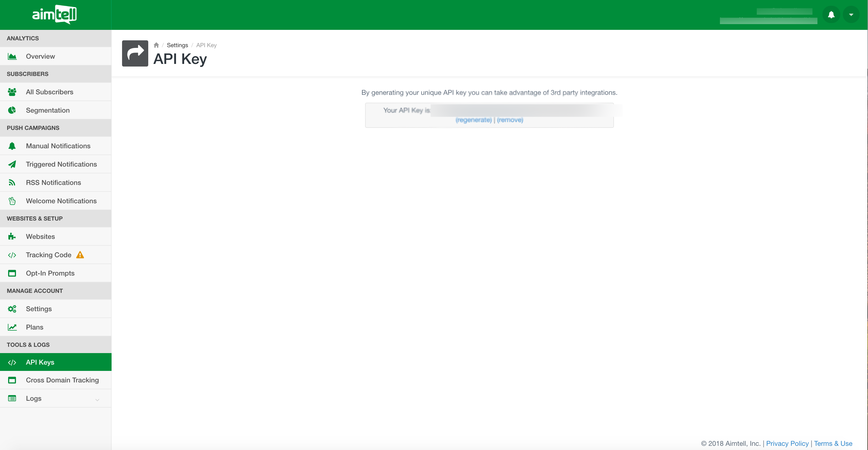Click the remove API key link
The image size is (868, 450).
[510, 120]
